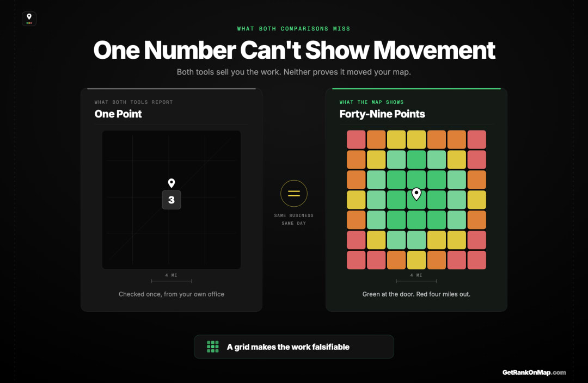This screenshot has height=383, width=588.
Task: Click 'Green at the door. Red four miles out.' caption
Action: point(416,294)
